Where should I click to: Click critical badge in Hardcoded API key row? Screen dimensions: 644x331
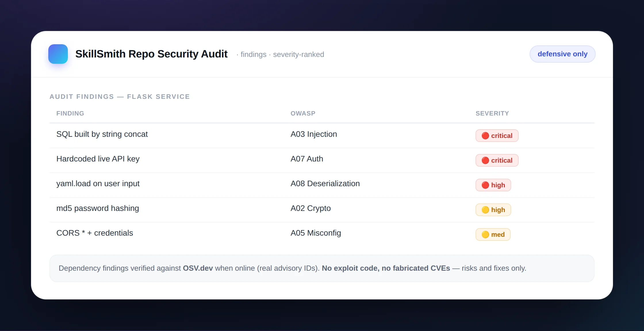click(x=497, y=160)
